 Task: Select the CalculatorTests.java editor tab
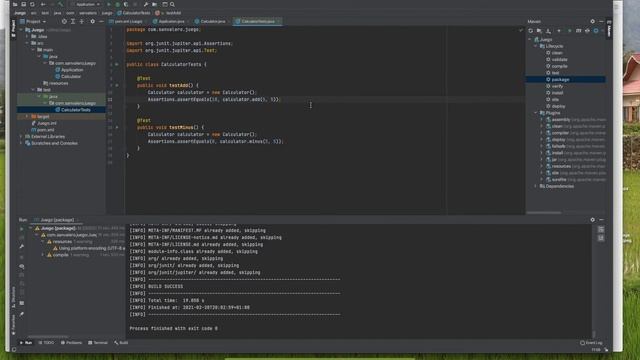click(257, 21)
